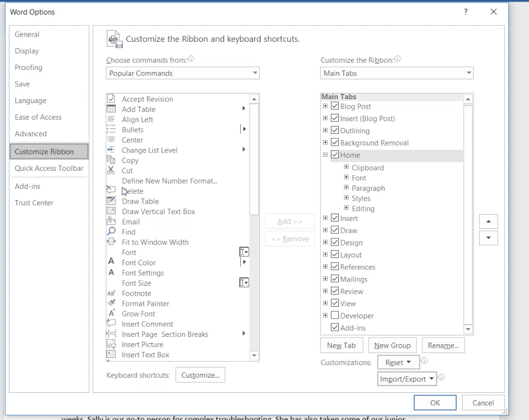Screen dimensions: 529x420
Task: Expand the Clipboard group
Action: pos(346,167)
